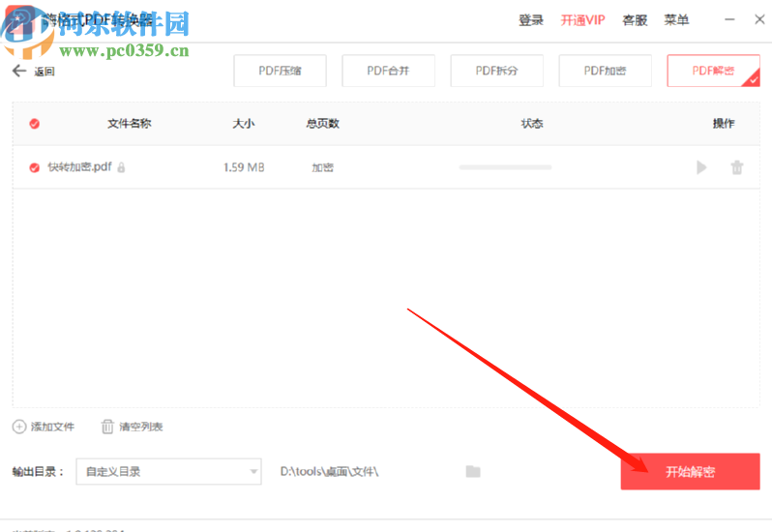Click the 加密 page-count cell
The image size is (772, 532).
pos(322,167)
